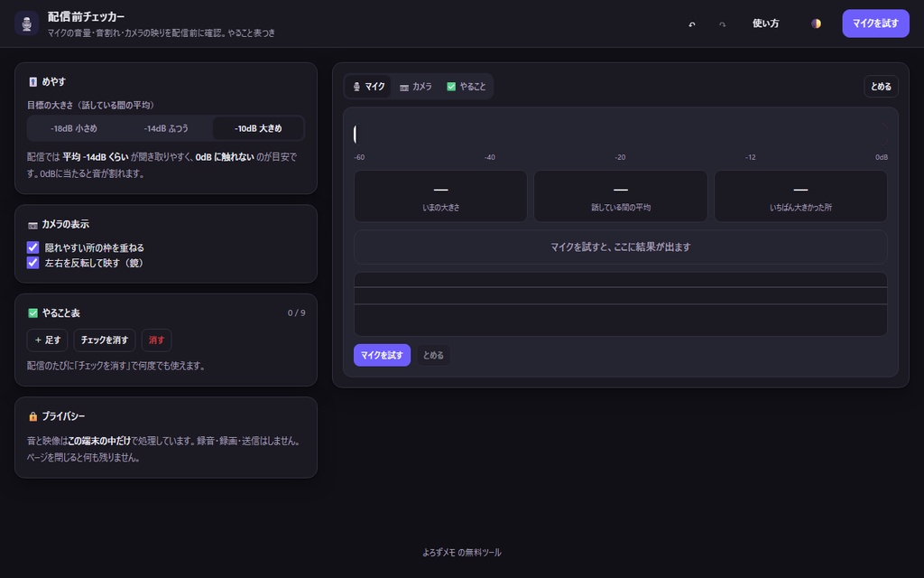Switch to the やること tab
924x578 pixels.
pos(467,87)
